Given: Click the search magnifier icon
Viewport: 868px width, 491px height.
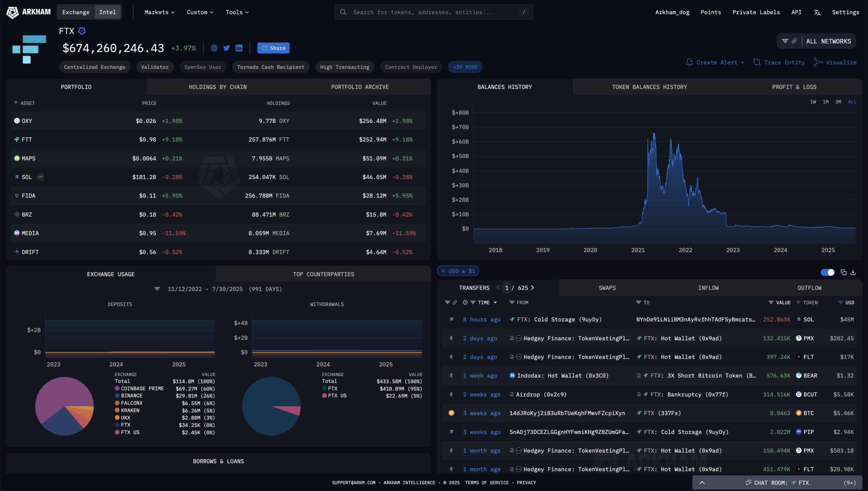Looking at the screenshot, I should pos(343,12).
